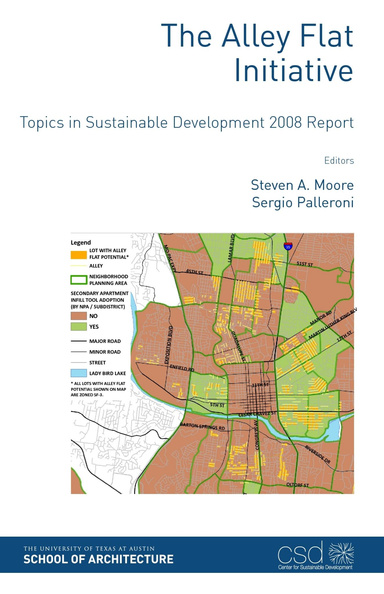Select the green YES legend swatch
Viewport: 384px width, 594px height.
[79, 327]
